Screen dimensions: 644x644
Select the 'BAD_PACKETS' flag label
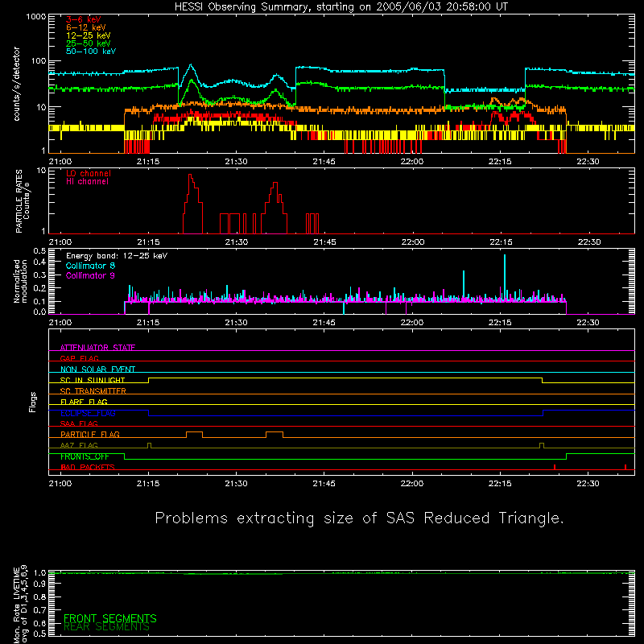(88, 467)
